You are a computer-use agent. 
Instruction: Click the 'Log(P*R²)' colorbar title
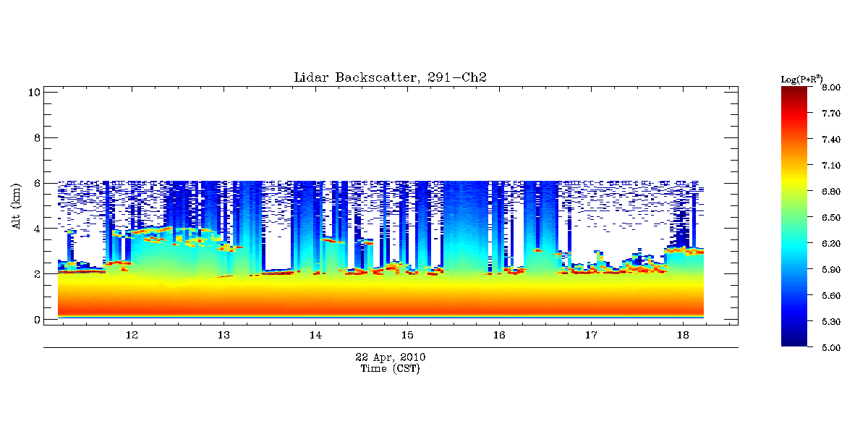coord(802,78)
